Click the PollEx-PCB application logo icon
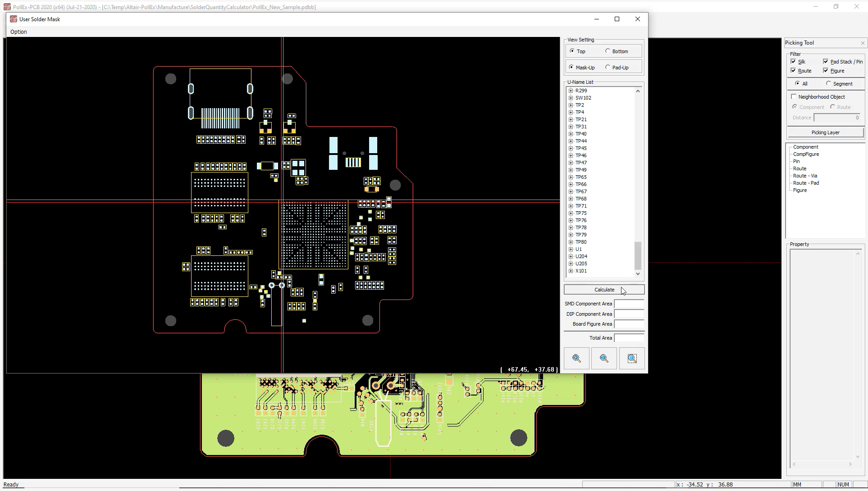The width and height of the screenshot is (868, 491). [x=7, y=7]
